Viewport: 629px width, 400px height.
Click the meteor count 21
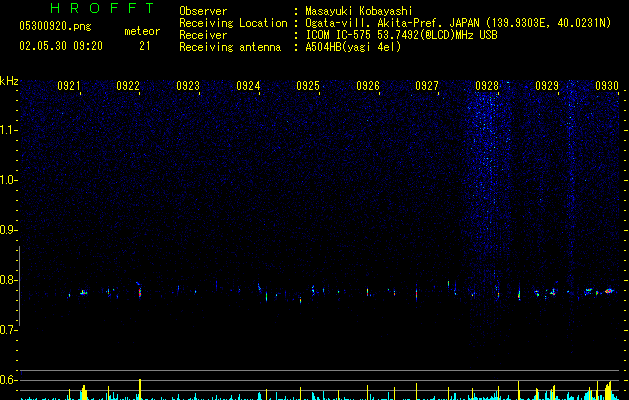pyautogui.click(x=145, y=46)
